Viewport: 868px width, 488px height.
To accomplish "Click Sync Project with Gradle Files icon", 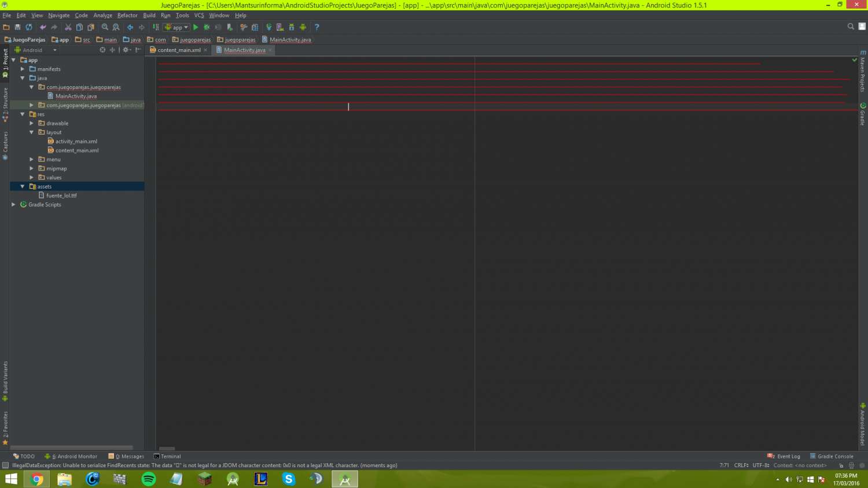I will pos(269,27).
